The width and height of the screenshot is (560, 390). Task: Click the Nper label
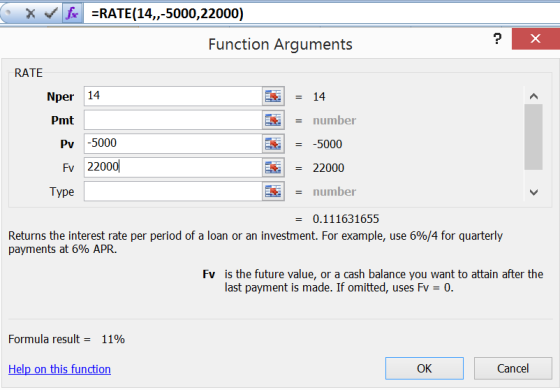pyautogui.click(x=60, y=97)
